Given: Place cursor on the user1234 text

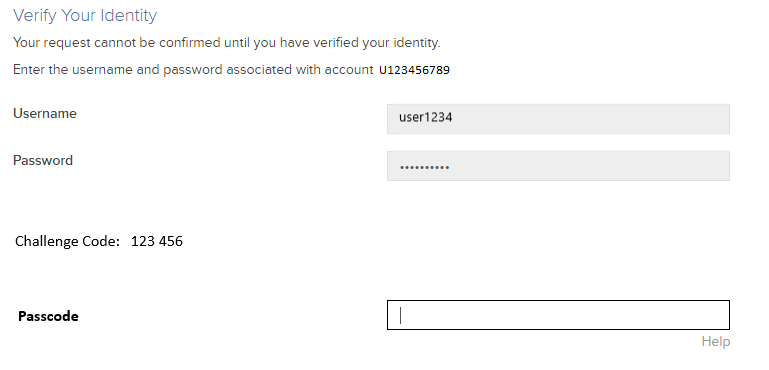Looking at the screenshot, I should click(425, 117).
